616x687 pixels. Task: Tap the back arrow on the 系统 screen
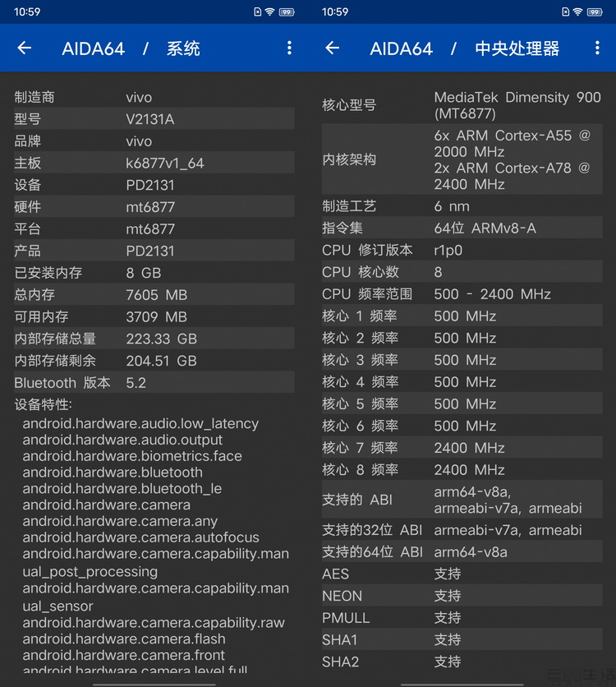point(25,48)
